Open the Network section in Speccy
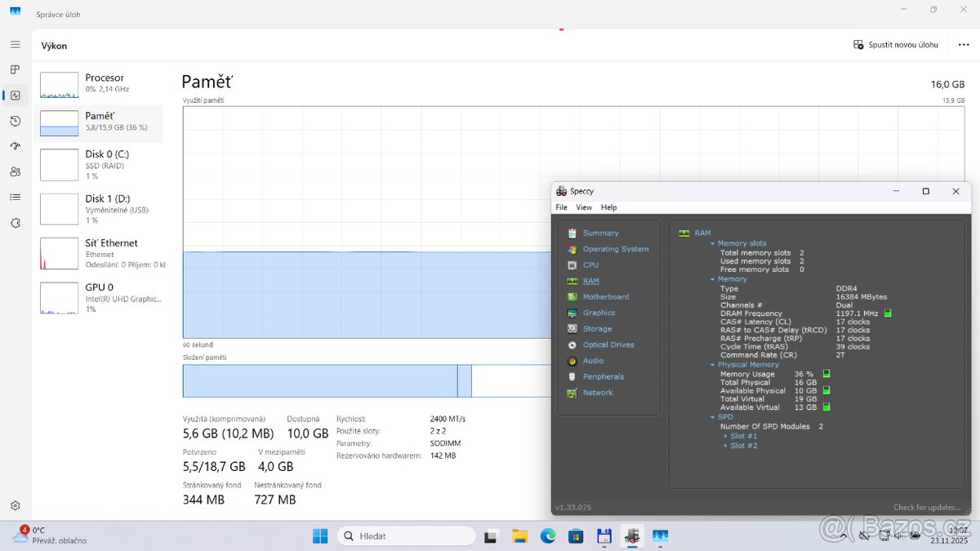The width and height of the screenshot is (980, 551). (597, 393)
